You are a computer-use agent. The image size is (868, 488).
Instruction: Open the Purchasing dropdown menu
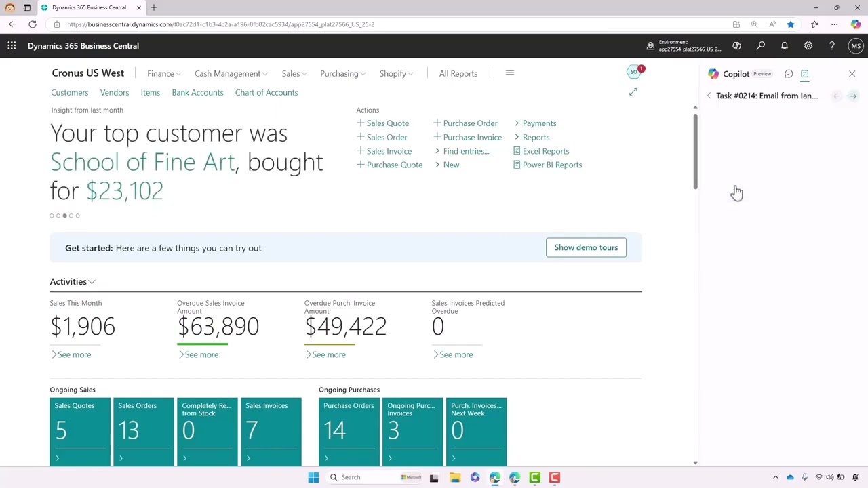(343, 73)
